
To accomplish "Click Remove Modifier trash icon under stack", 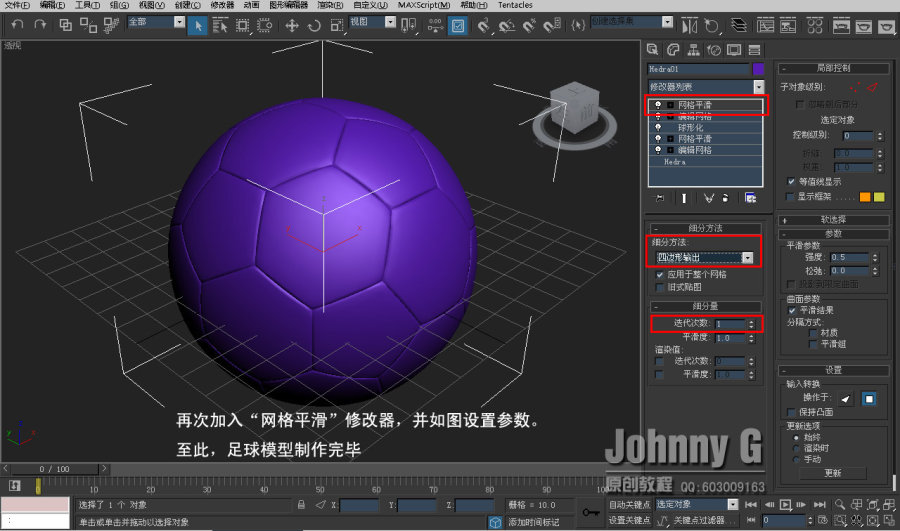I will click(x=726, y=198).
